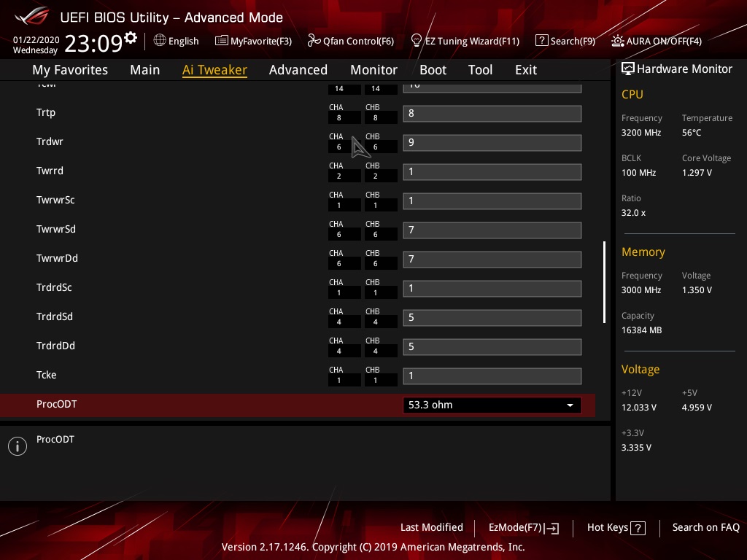This screenshot has height=560, width=747.
Task: Click the EzMode exit arrow icon
Action: pyautogui.click(x=551, y=528)
